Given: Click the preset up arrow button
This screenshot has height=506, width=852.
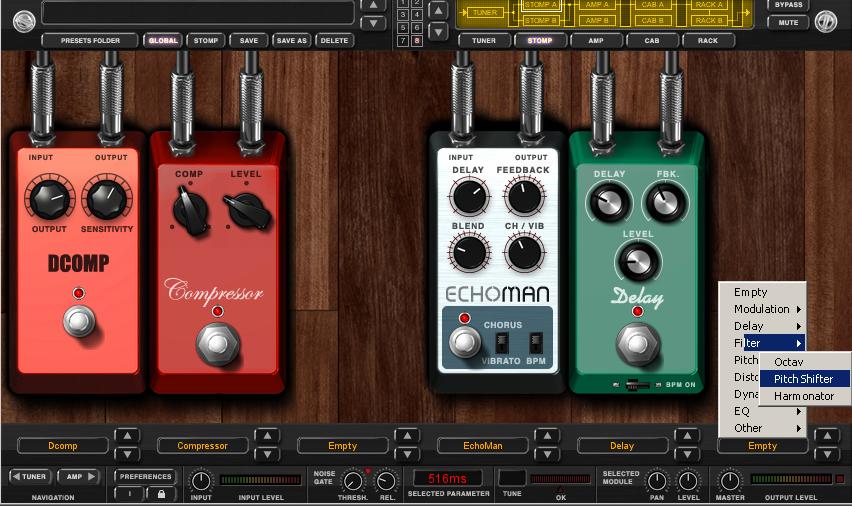Looking at the screenshot, I should pyautogui.click(x=373, y=6).
